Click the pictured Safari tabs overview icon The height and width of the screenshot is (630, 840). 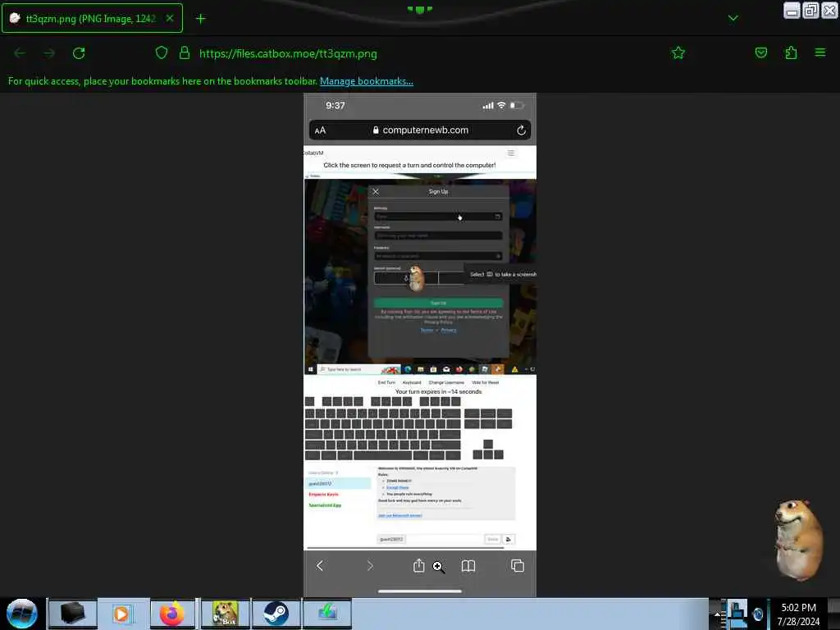click(518, 566)
